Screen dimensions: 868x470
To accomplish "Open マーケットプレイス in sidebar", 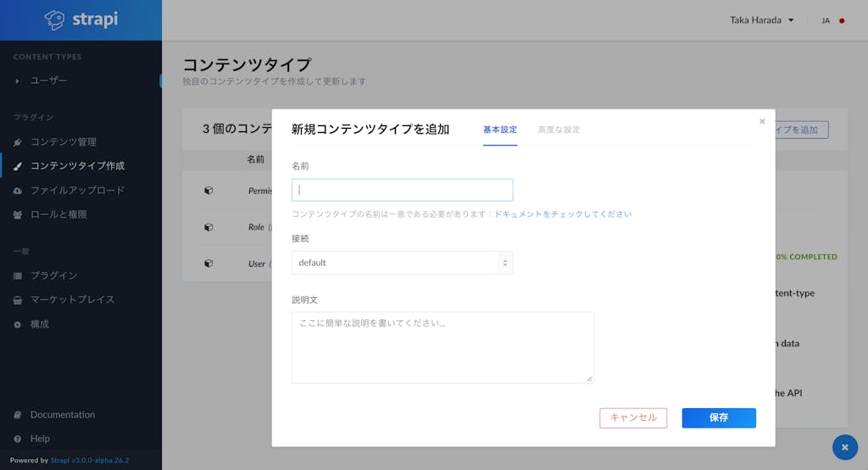I will point(73,300).
